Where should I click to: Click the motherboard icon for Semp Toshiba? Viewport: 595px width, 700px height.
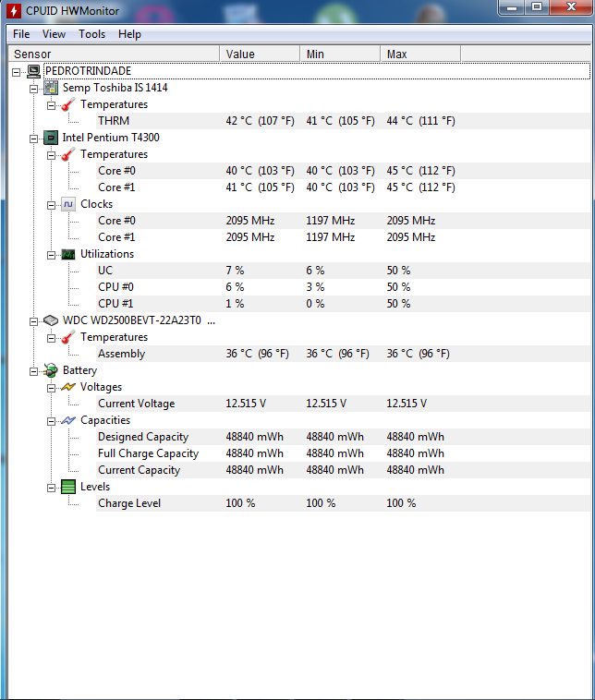(x=51, y=88)
